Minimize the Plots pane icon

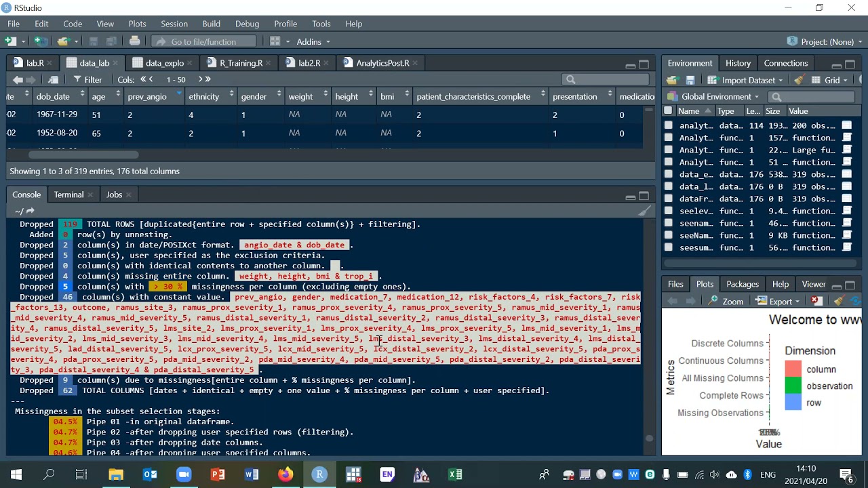pos(836,285)
